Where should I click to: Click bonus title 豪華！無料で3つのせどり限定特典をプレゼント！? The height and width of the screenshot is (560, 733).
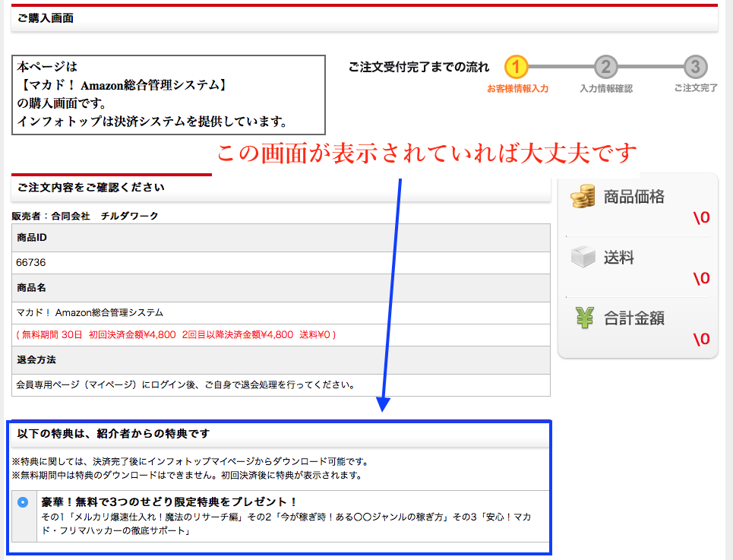(169, 502)
